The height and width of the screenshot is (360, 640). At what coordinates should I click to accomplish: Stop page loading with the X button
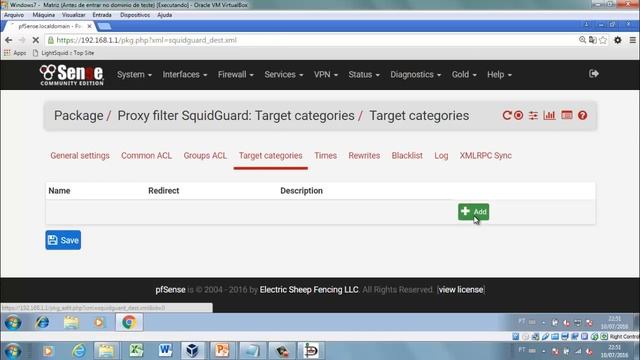pyautogui.click(x=36, y=40)
